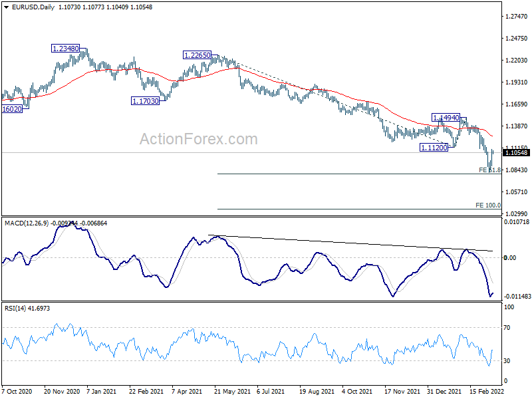The image size is (532, 399).
Task: Open the EURUSD chart dropdown triangle
Action: tap(7, 7)
